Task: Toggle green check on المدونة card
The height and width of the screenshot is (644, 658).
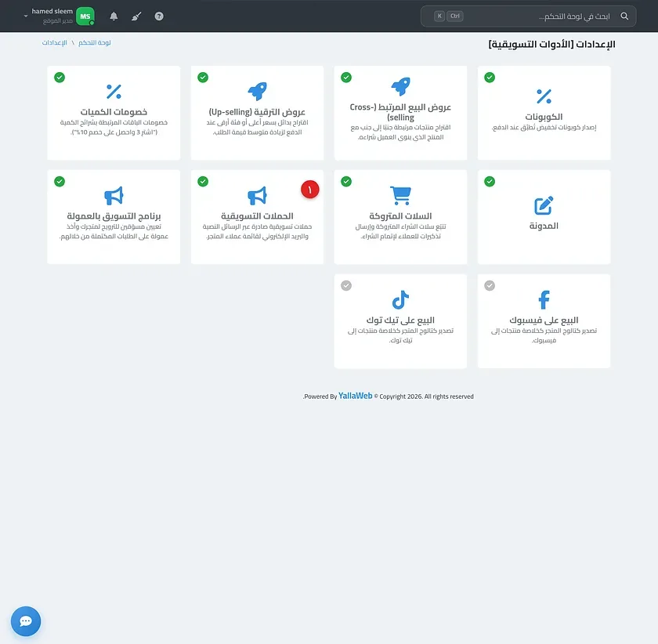Action: tap(490, 181)
